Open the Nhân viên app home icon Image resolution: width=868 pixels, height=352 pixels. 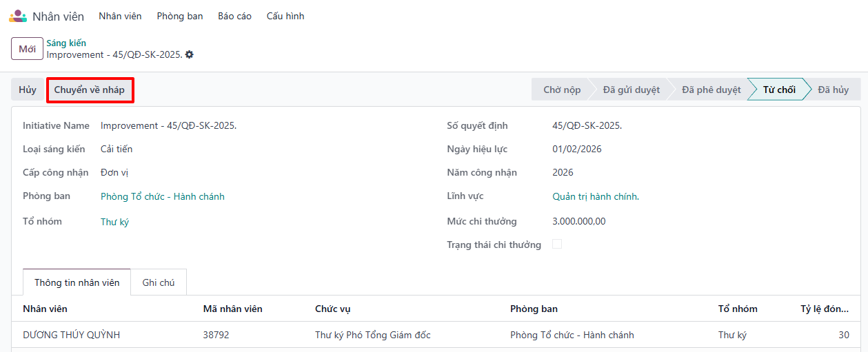tap(18, 16)
